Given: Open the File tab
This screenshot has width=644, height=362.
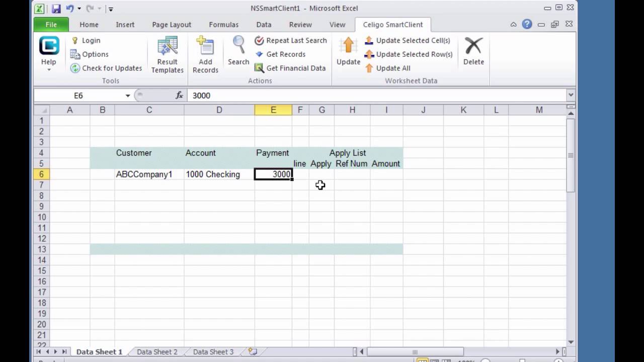Looking at the screenshot, I should tap(51, 25).
